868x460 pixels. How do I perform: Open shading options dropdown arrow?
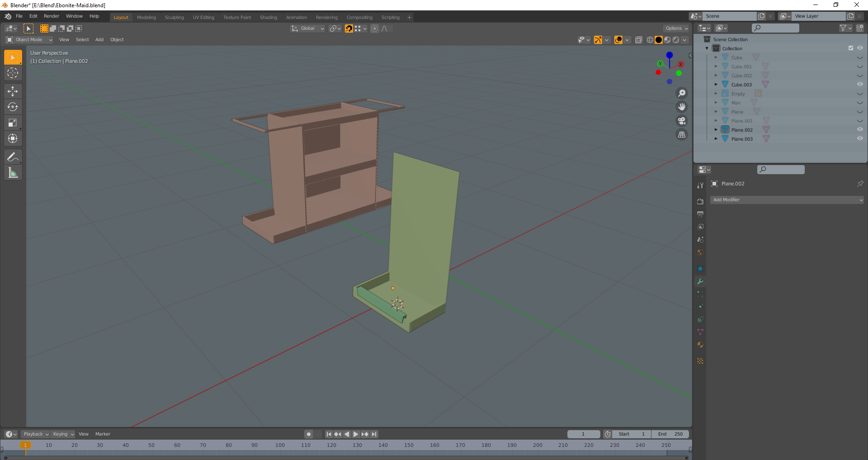pyautogui.click(x=685, y=40)
